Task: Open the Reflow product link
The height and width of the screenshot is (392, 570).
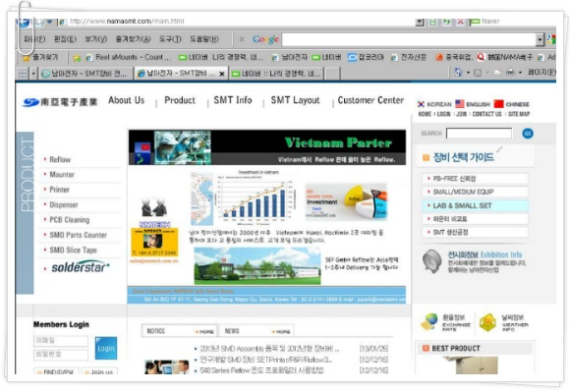Action: [60, 159]
